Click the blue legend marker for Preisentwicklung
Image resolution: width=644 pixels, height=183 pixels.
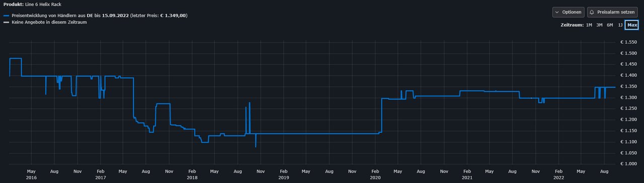coord(6,16)
